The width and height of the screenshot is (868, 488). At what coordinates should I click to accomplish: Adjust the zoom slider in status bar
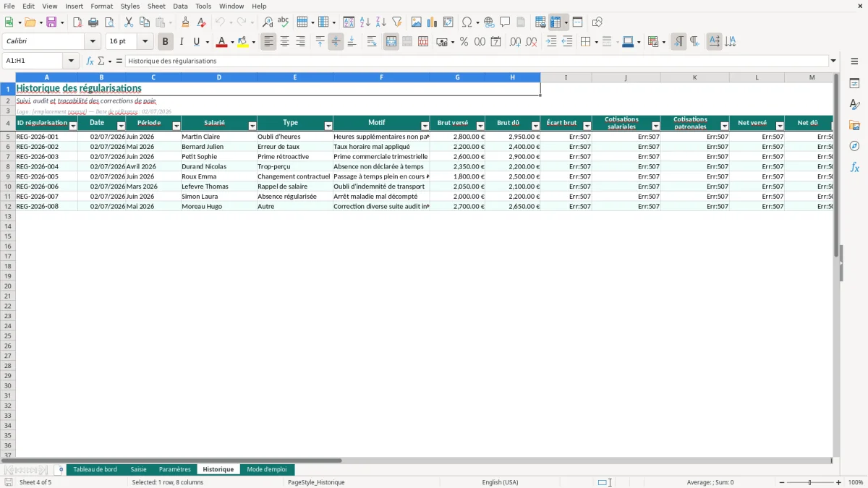tap(809, 482)
